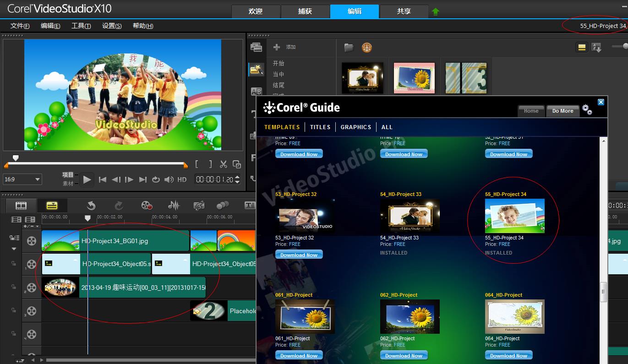The image size is (628, 364).
Task: Click the preview scrubber handle
Action: (16, 158)
